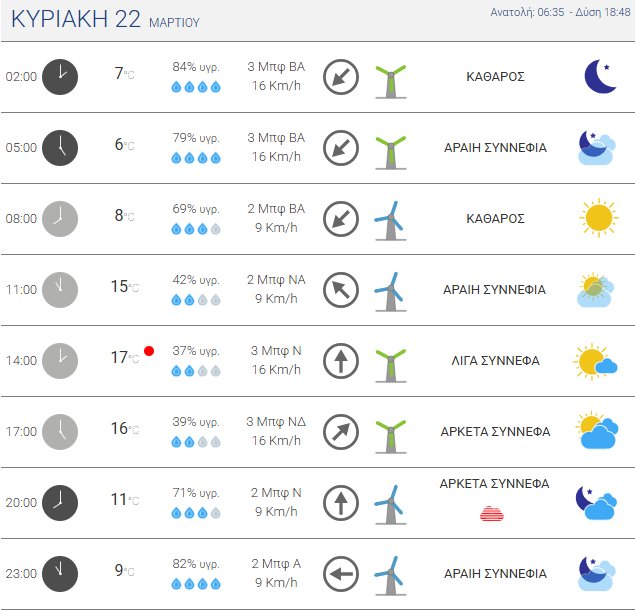
Task: Click the 20:00 blue wind turbine icon
Action: (x=389, y=502)
